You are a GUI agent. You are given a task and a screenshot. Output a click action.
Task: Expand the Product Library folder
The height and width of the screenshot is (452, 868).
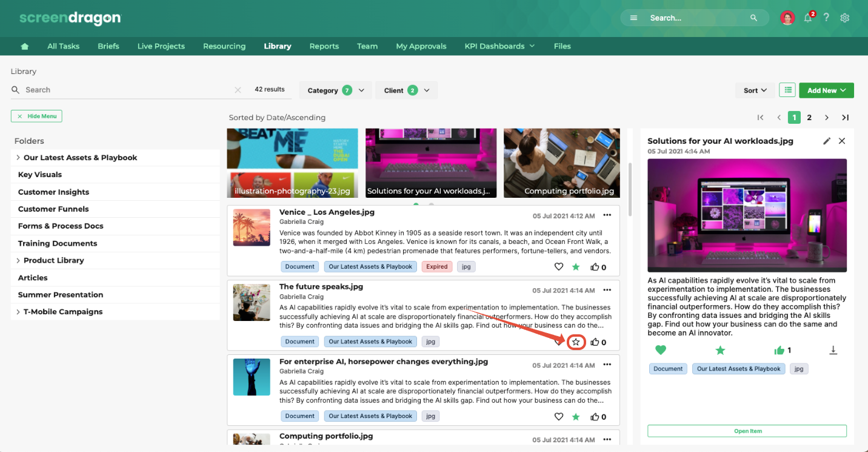click(18, 260)
